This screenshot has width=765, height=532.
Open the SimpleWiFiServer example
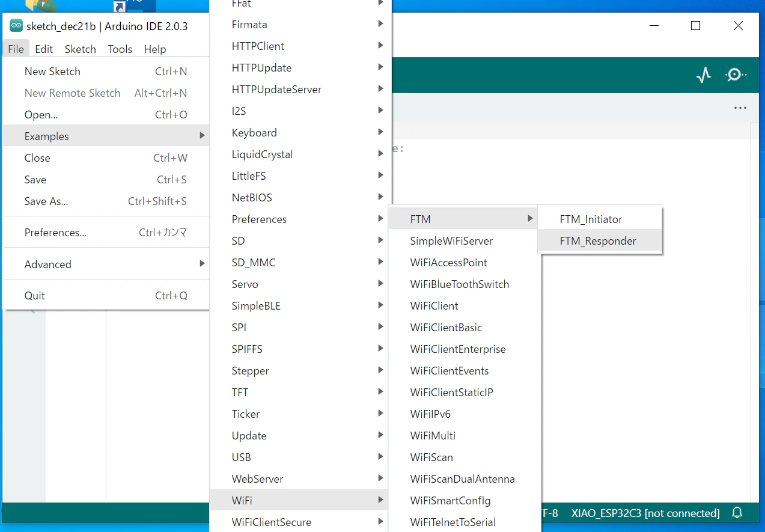[x=464, y=241]
